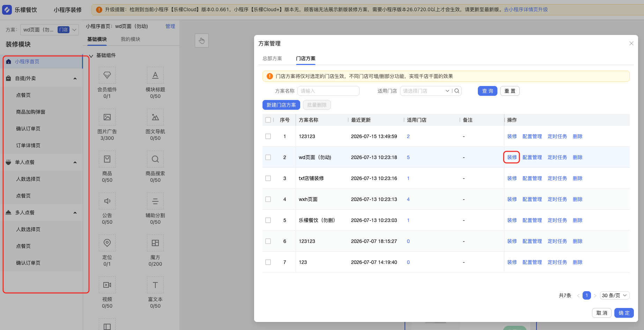Choose the 公告 announcement component

(107, 201)
